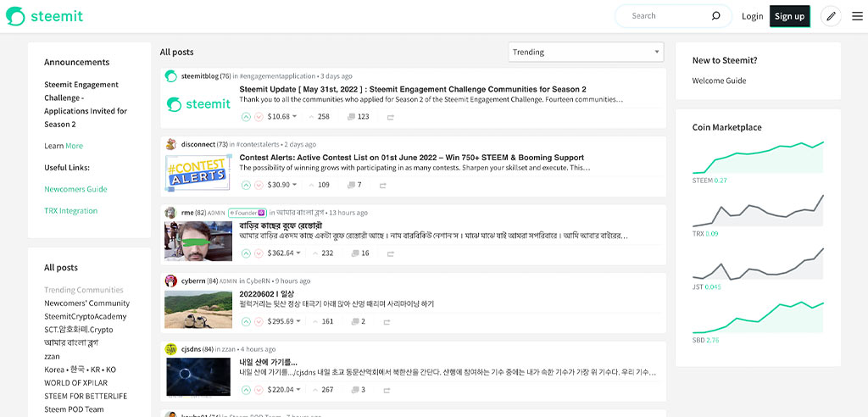Click cjsdns user avatar
This screenshot has height=417, width=868.
pyautogui.click(x=171, y=349)
